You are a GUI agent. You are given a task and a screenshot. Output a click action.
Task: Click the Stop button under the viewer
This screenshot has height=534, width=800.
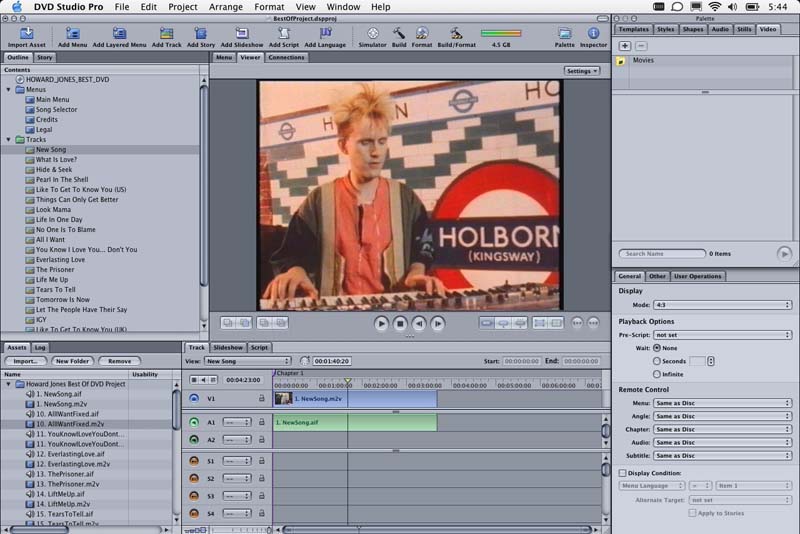400,323
